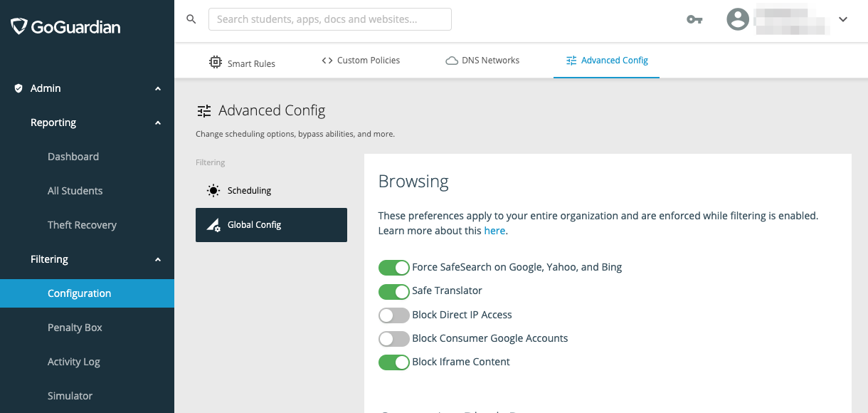
Task: Click the Custom Policies code icon
Action: point(327,61)
